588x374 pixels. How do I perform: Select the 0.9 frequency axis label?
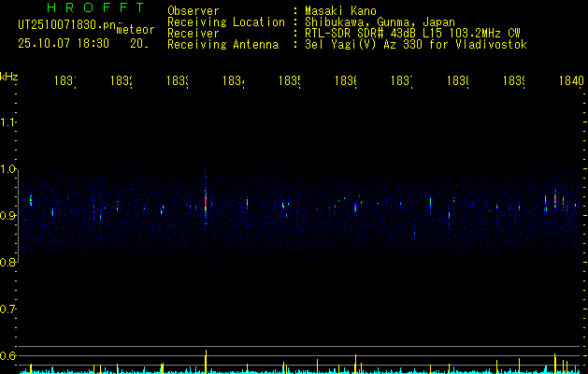coord(9,216)
